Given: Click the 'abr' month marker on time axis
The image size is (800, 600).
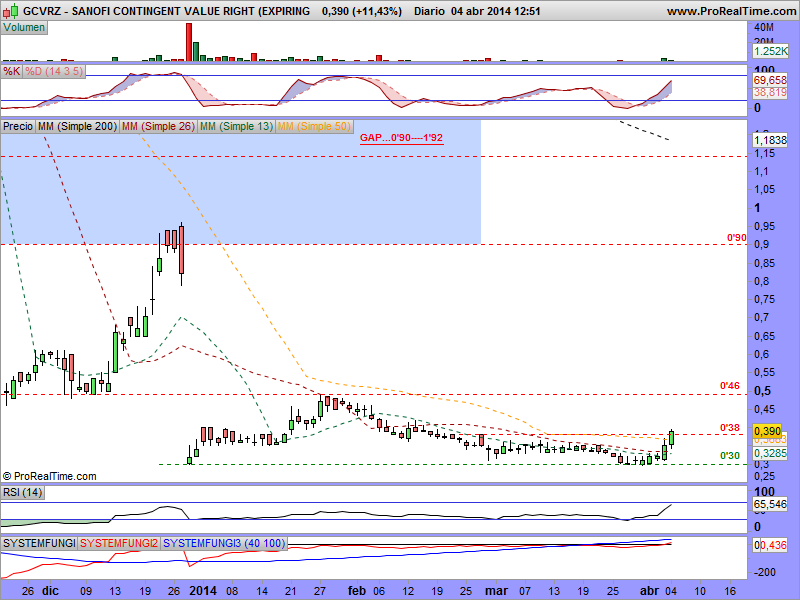Looking at the screenshot, I should pyautogui.click(x=649, y=591).
